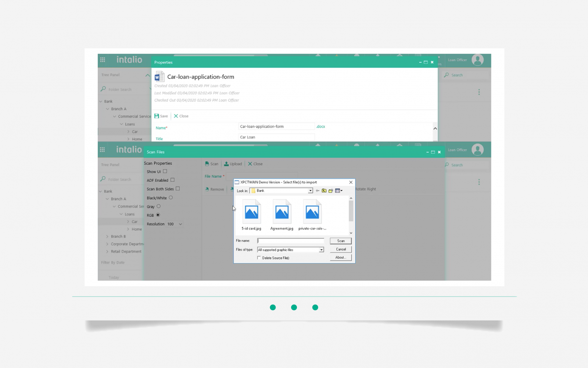
Task: Expand the Branch B tree node
Action: (107, 236)
